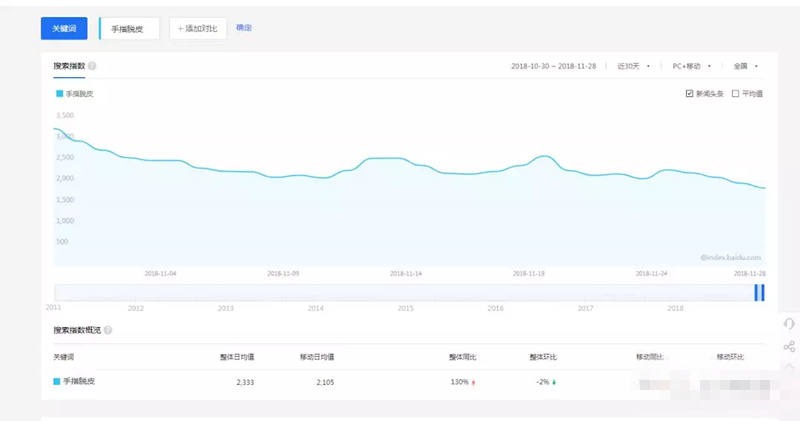The image size is (800, 421).
Task: Click the date range 2018-10-30 ~ 2018-11-28
Action: click(553, 66)
